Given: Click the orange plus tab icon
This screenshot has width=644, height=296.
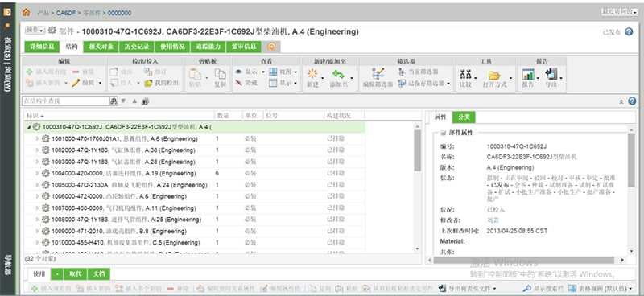Looking at the screenshot, I should click(x=271, y=47).
